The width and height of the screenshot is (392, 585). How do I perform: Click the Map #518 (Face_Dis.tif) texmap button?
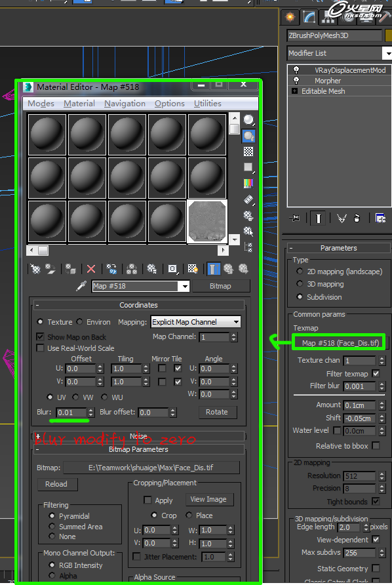(x=340, y=342)
